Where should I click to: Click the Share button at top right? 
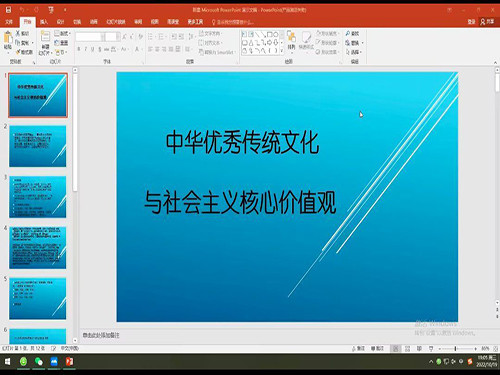click(487, 22)
